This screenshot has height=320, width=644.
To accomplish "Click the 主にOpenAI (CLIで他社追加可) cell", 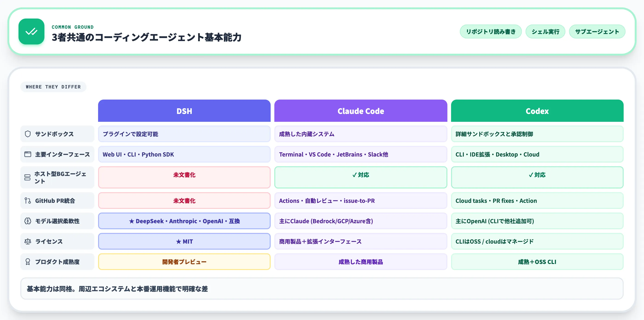I will (537, 221).
